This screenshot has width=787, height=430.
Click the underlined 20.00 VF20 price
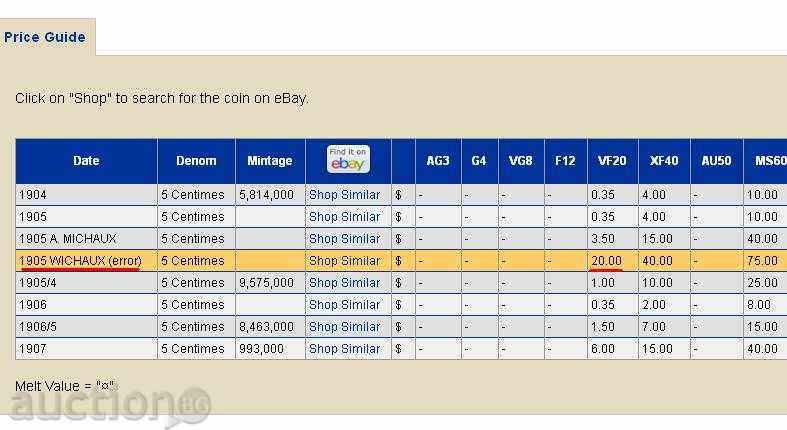coord(606,261)
